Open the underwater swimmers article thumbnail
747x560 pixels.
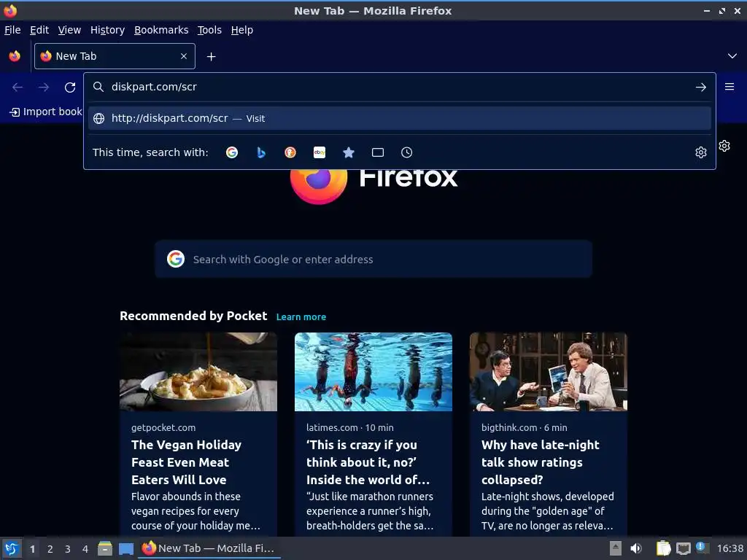pyautogui.click(x=373, y=372)
